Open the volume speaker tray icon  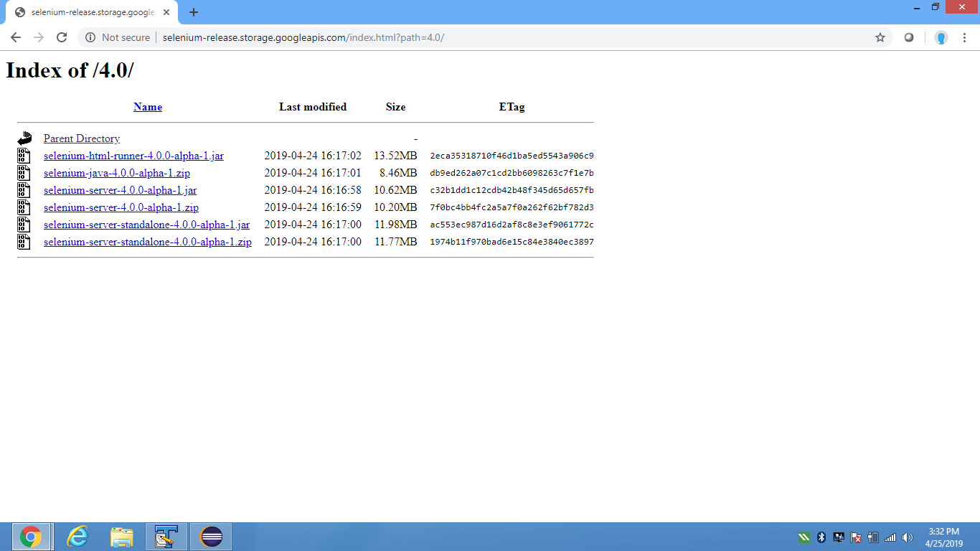(907, 537)
